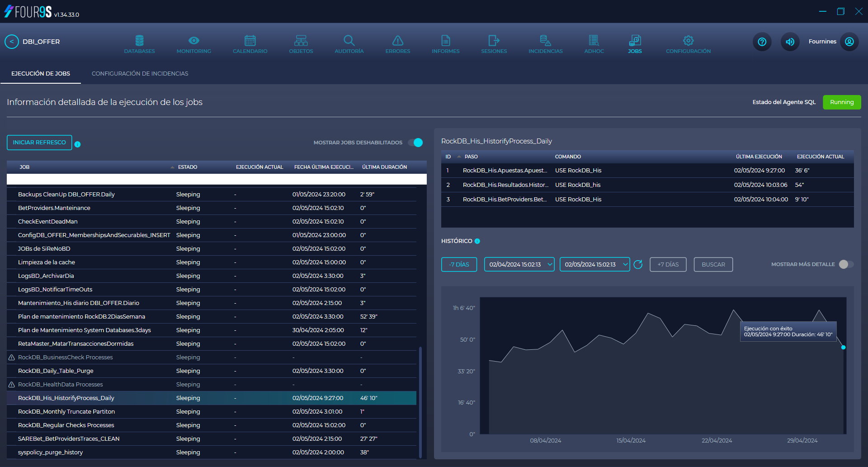Select the Ejecución de Jobs tab
Screen dimensions: 868x467
[40, 73]
